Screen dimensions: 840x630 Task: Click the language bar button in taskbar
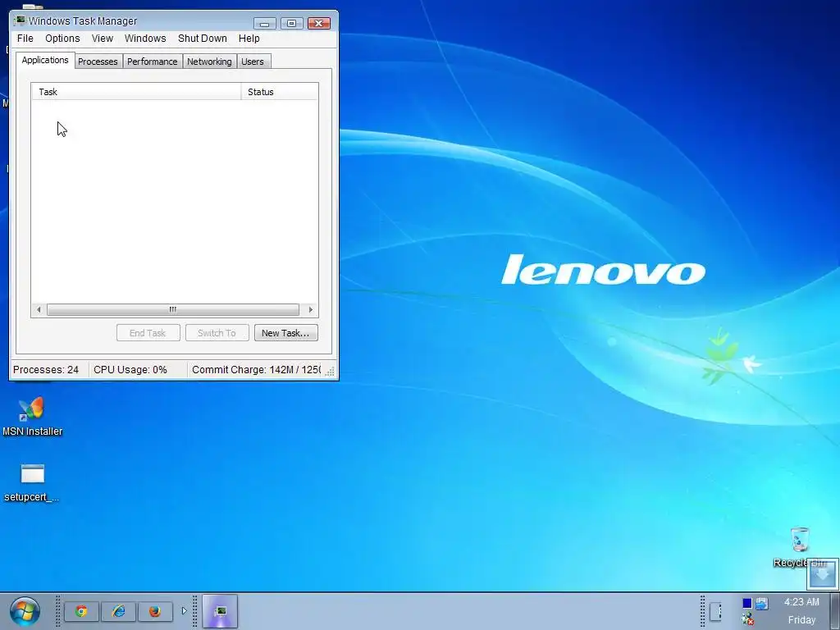[x=715, y=611]
